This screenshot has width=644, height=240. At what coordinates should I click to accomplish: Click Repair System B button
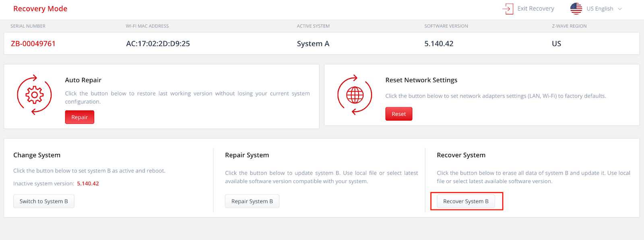[x=252, y=201]
